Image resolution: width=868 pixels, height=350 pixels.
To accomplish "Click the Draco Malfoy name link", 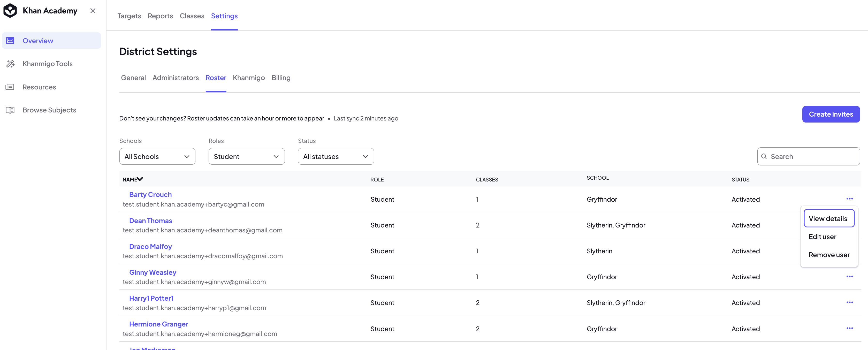I will (x=151, y=247).
